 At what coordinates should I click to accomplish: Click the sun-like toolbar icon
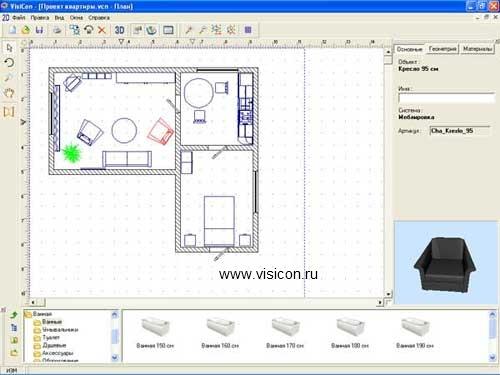(x=231, y=30)
